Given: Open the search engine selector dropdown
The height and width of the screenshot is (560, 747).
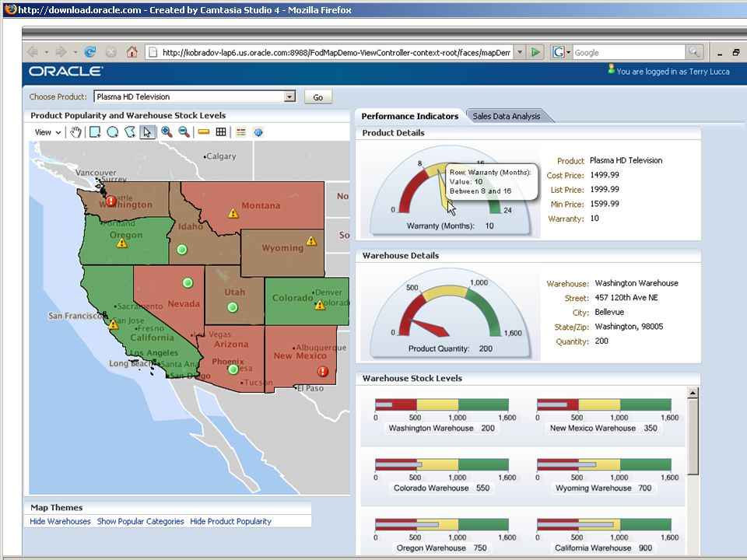Looking at the screenshot, I should (x=568, y=52).
